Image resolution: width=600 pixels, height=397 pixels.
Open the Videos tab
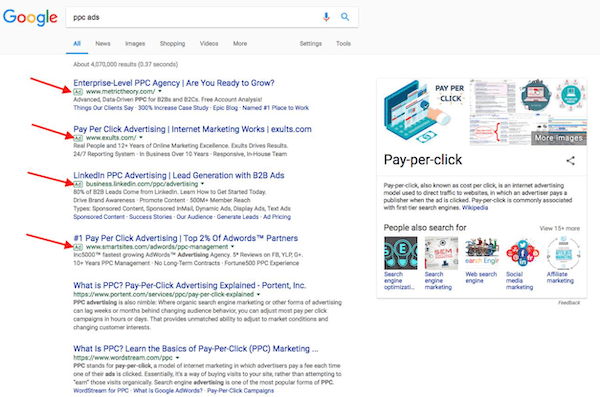coord(209,44)
